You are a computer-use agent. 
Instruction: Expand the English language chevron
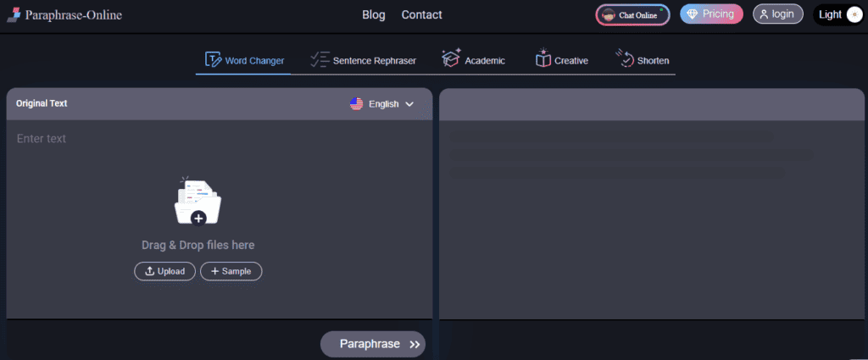[x=409, y=104]
